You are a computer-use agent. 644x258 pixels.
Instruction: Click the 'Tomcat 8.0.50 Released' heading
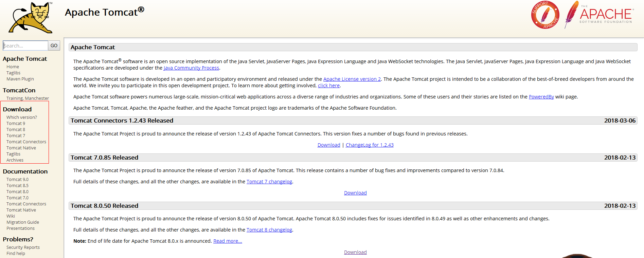pos(104,206)
